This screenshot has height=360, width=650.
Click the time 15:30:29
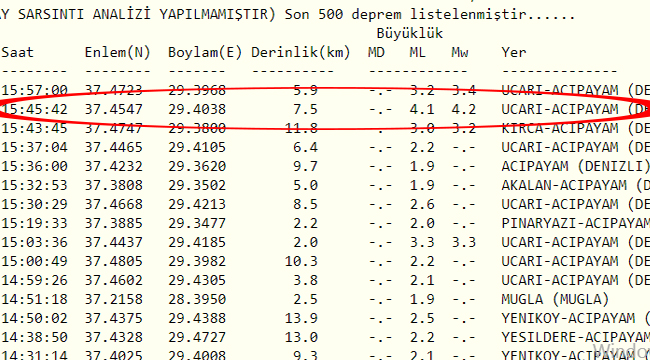[x=34, y=204]
